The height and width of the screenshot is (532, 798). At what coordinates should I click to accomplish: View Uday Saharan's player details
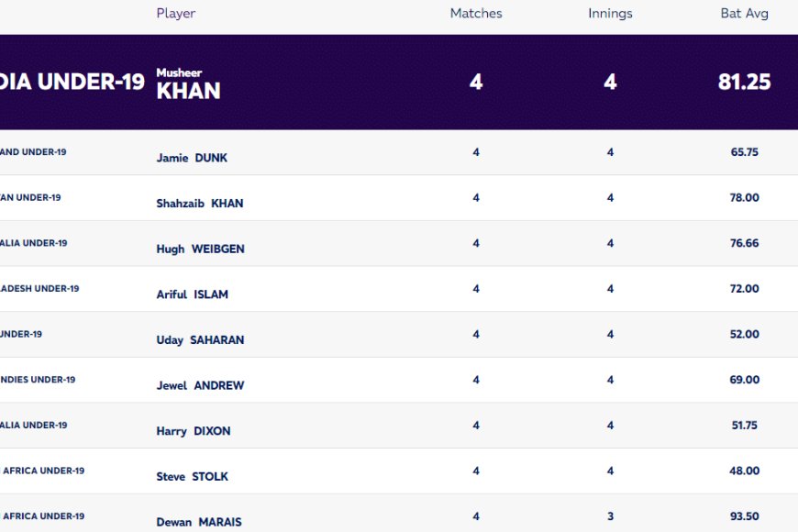(200, 340)
